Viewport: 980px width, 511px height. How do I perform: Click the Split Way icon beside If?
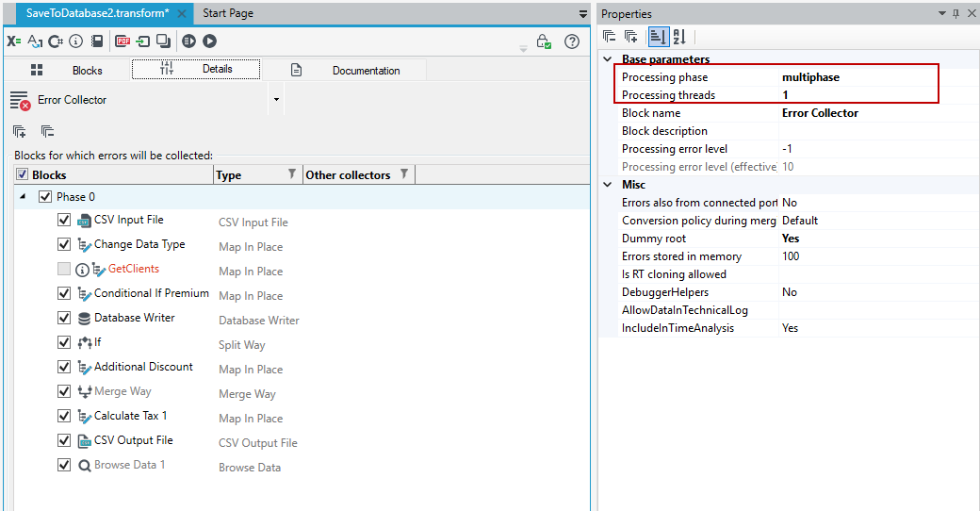(85, 343)
